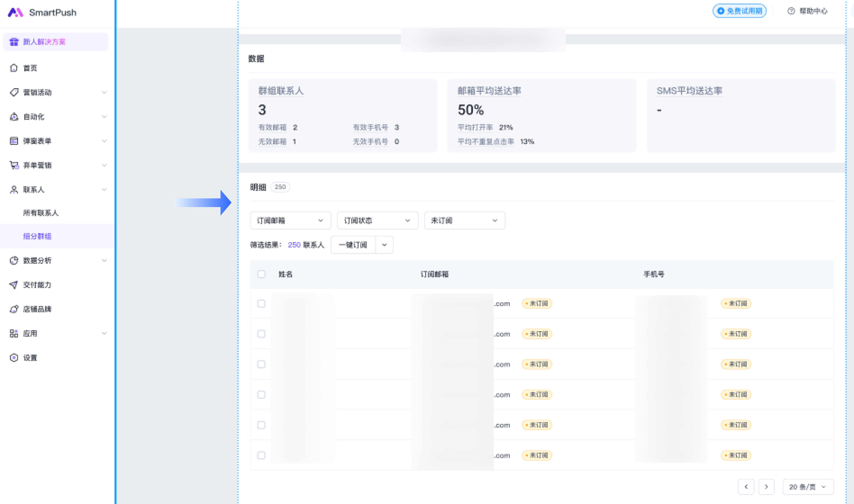Click the tag icon beside 营销活动
The image size is (854, 504).
click(14, 92)
